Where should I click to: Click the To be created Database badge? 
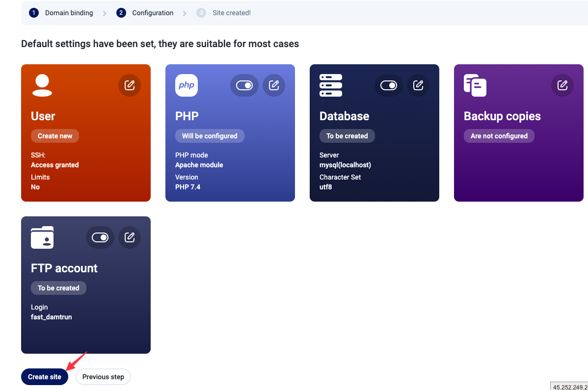point(347,136)
